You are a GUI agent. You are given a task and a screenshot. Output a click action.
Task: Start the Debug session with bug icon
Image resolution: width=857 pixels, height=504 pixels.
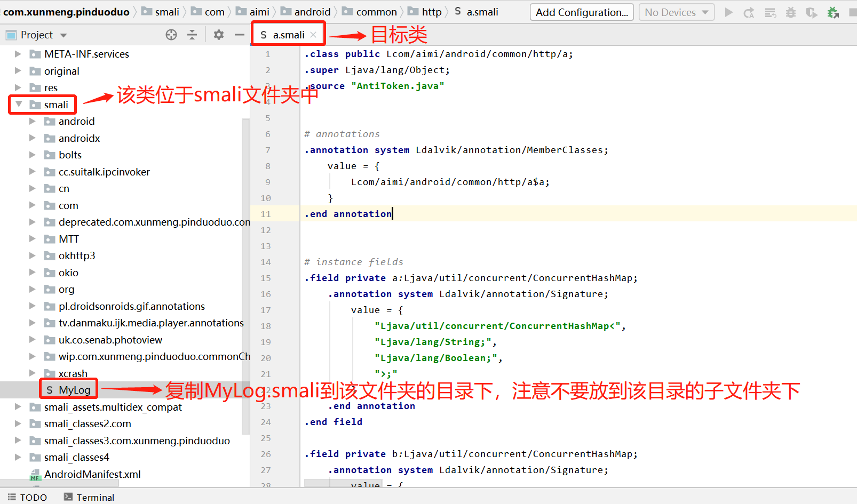790,12
